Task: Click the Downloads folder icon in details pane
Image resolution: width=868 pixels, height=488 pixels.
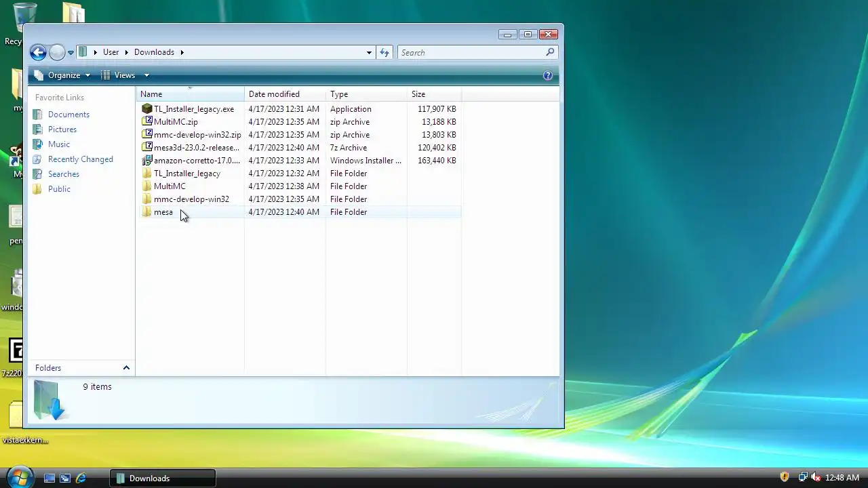Action: 49,400
